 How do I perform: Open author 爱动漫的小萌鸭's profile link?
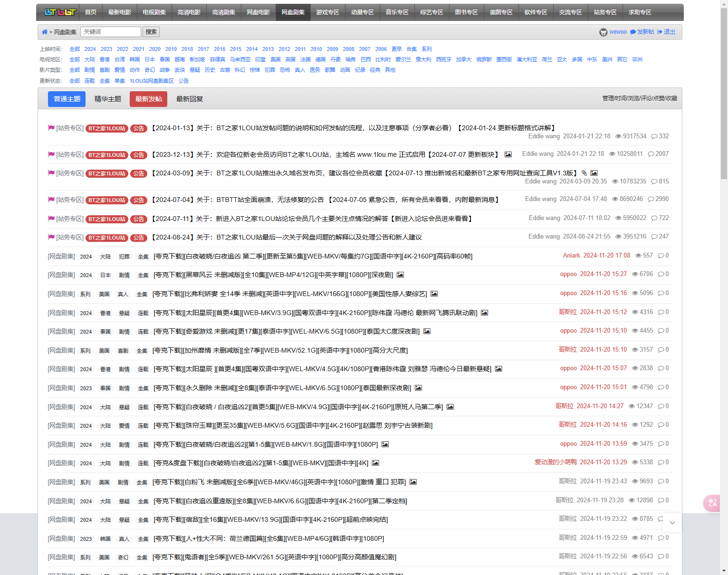point(556,462)
